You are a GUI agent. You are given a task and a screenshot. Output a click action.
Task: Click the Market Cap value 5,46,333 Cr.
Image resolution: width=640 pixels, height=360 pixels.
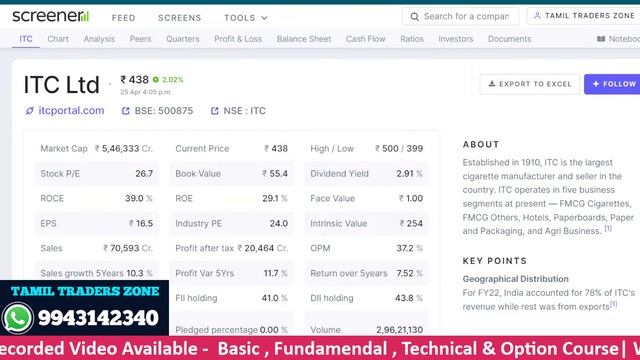(124, 149)
